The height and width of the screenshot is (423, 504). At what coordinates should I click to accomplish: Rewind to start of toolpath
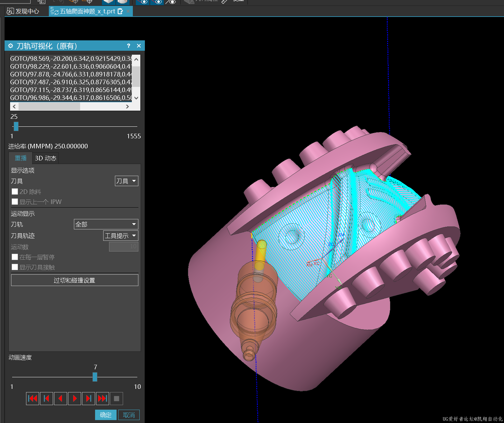point(33,399)
